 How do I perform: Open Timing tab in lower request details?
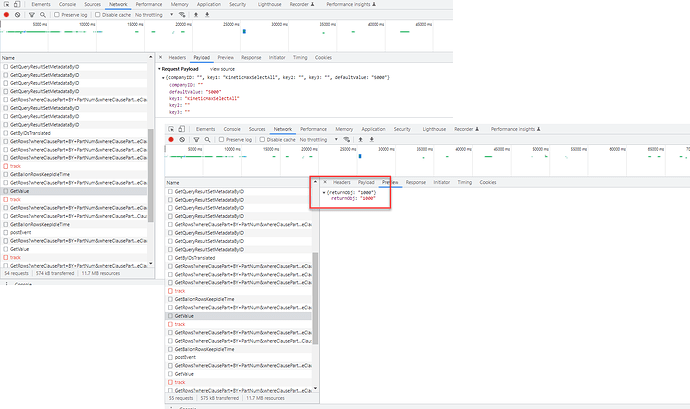click(x=465, y=182)
